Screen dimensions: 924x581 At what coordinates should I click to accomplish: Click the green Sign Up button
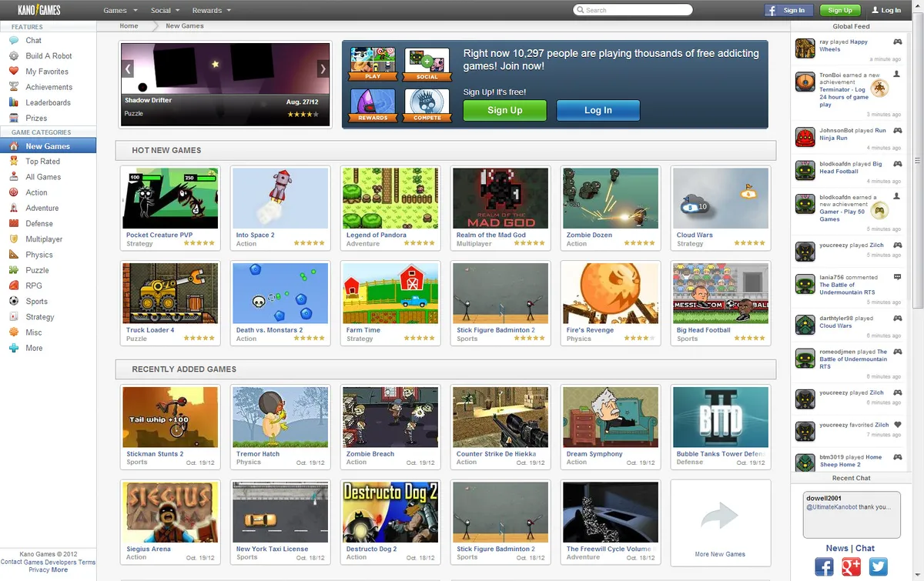pos(504,110)
